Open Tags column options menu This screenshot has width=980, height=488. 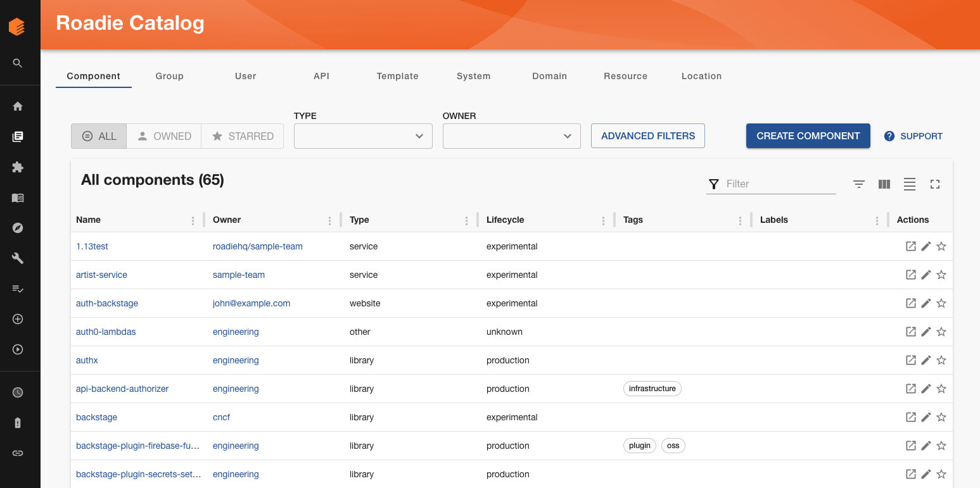(x=741, y=220)
